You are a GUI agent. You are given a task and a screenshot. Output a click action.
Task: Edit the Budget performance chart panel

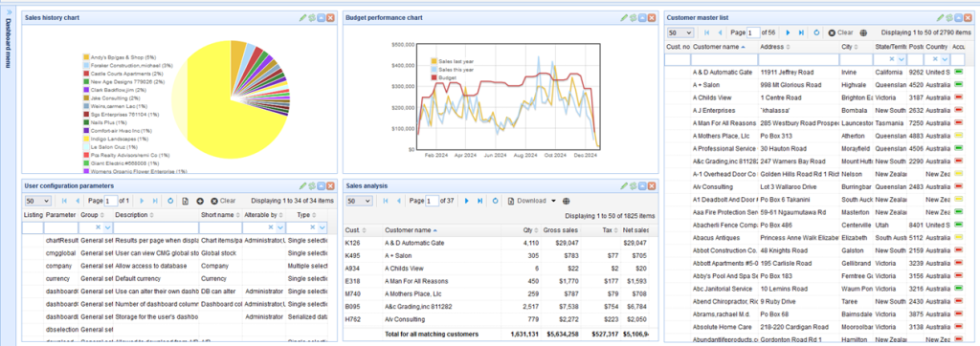coord(624,18)
